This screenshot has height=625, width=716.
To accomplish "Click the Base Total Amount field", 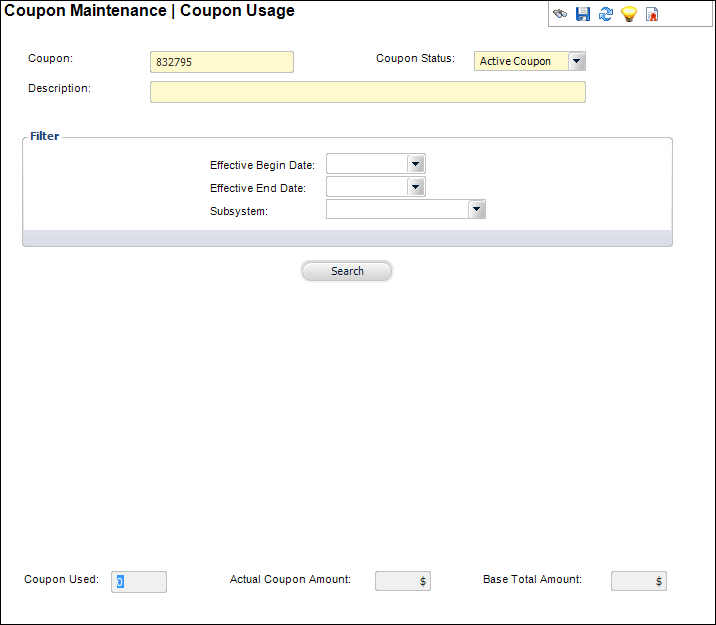I will coord(638,581).
